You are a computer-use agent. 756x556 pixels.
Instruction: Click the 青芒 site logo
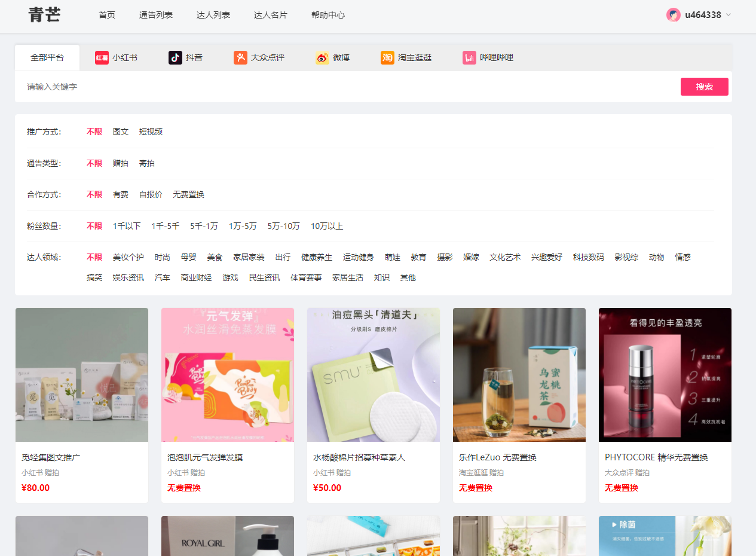pyautogui.click(x=44, y=15)
